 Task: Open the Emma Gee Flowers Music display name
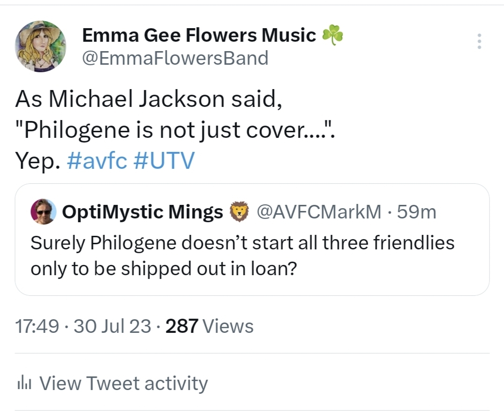199,35
